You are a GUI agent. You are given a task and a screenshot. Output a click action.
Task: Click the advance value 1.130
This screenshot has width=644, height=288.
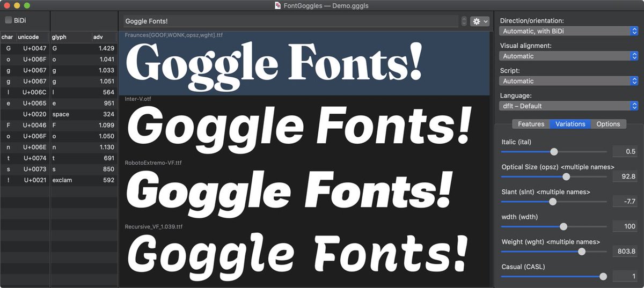point(106,147)
